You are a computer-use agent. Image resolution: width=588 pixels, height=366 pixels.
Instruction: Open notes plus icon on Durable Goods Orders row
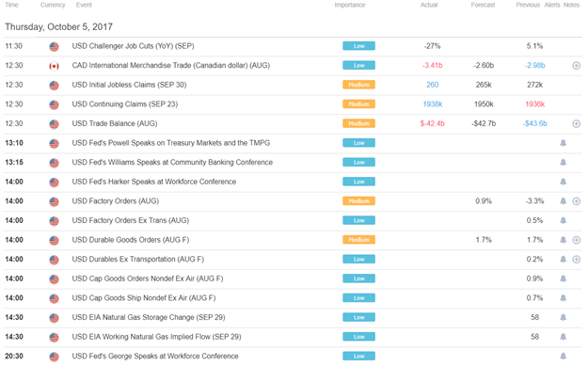click(577, 240)
